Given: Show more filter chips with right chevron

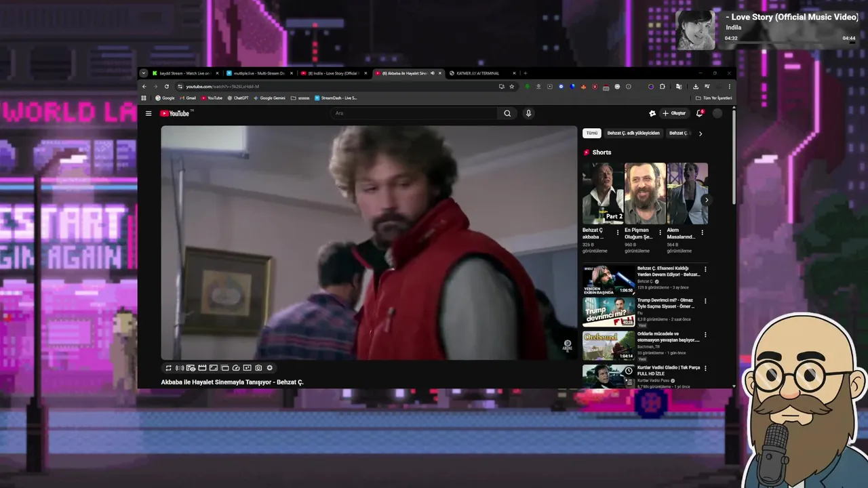Looking at the screenshot, I should coord(701,134).
